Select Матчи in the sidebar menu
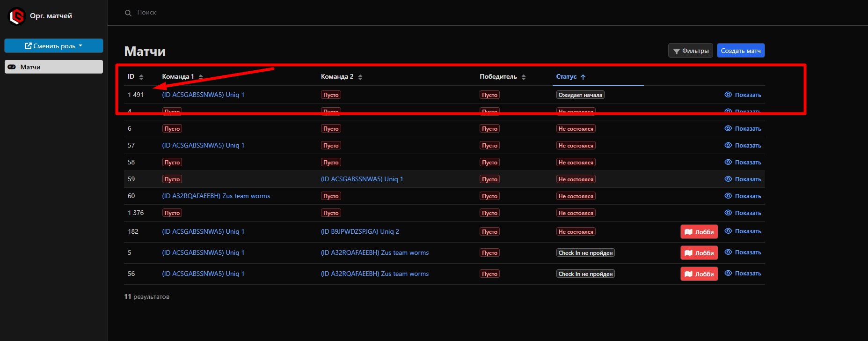868x341 pixels. [54, 67]
